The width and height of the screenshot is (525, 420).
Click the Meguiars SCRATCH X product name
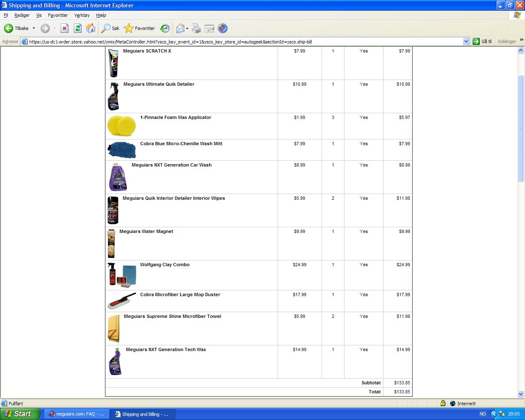pos(147,51)
